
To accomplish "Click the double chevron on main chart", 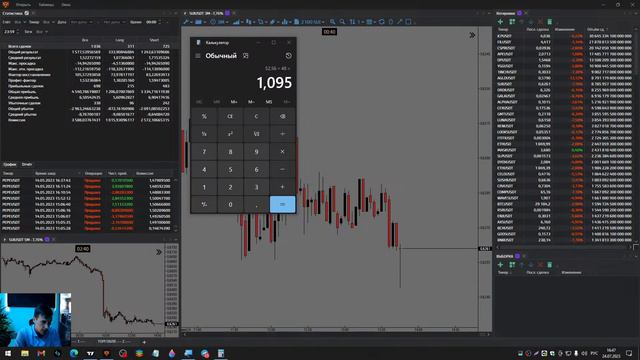I will pos(472,36).
